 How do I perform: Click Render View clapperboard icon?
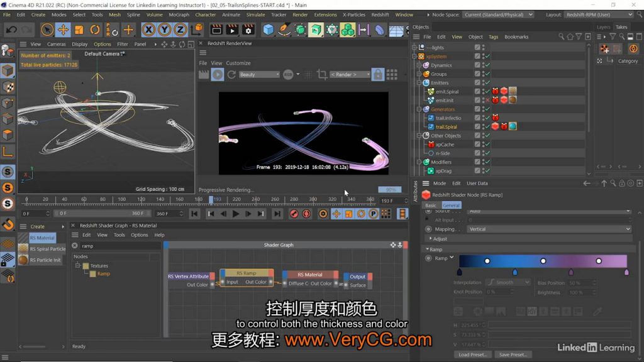pyautogui.click(x=216, y=30)
